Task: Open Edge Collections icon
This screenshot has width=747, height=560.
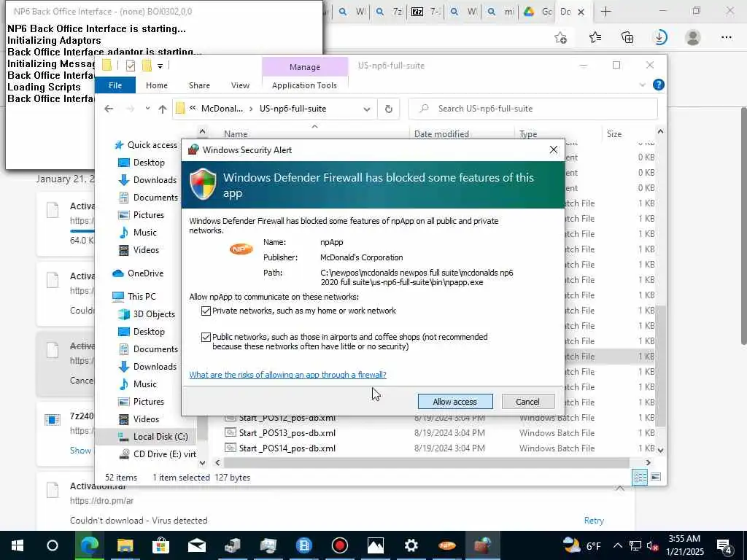Action: pos(627,37)
